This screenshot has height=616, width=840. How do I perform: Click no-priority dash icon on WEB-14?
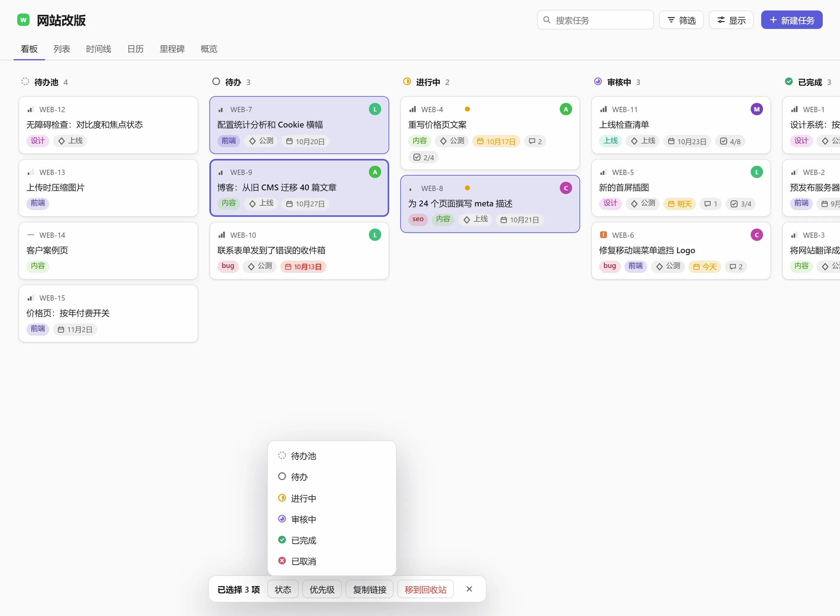click(x=30, y=235)
